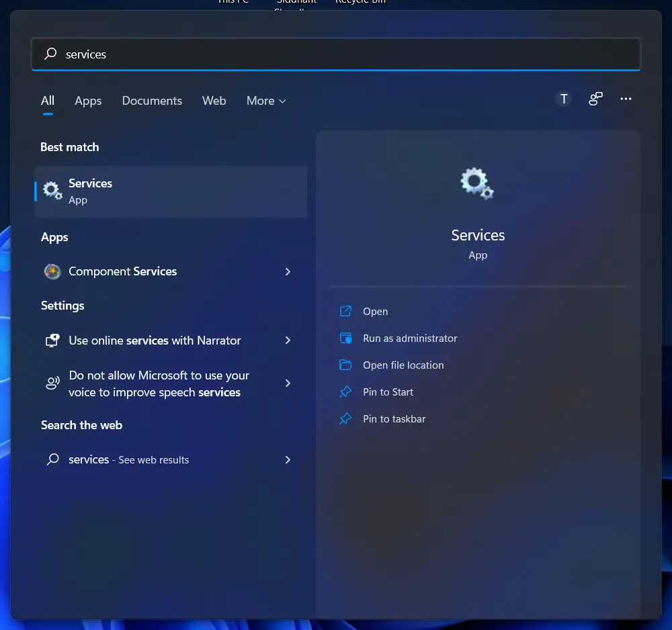672x630 pixels.
Task: Open the speech services voice setting result
Action: 171,384
